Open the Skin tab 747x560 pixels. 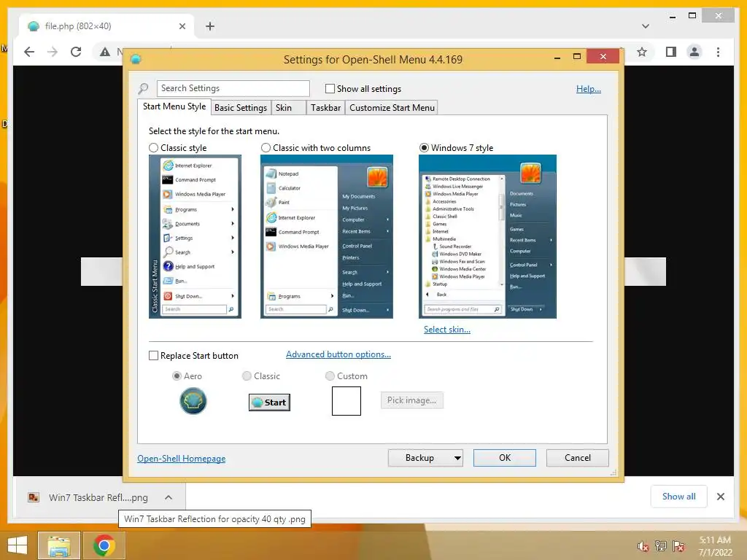(288, 108)
